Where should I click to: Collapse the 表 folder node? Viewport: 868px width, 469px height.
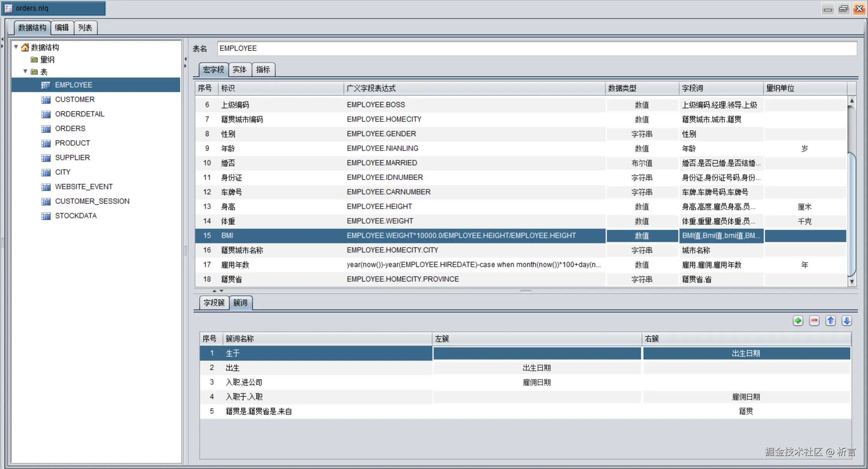coord(25,72)
